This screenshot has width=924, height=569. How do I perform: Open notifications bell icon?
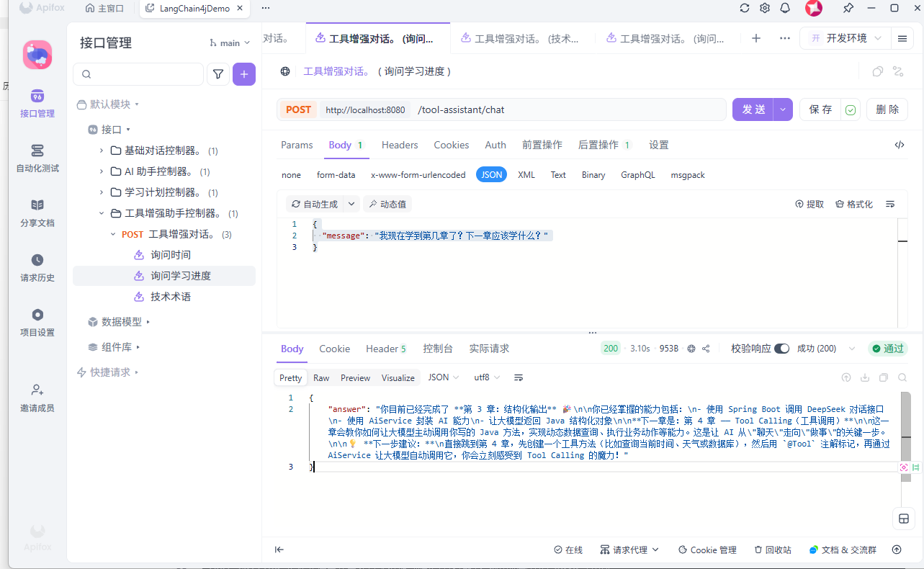point(785,8)
